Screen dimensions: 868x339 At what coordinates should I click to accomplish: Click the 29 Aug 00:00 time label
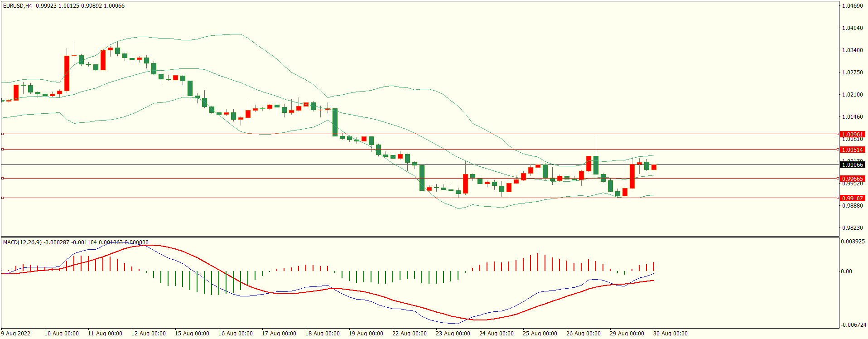point(627,334)
